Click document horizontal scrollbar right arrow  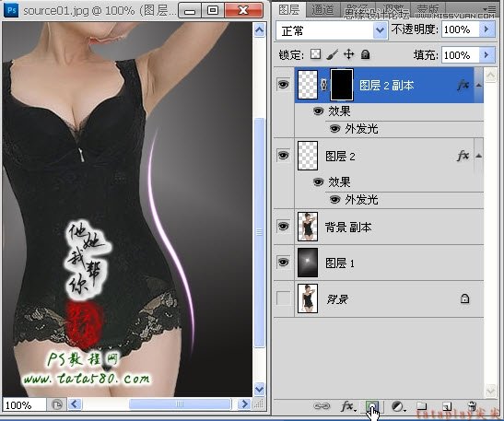(244, 404)
